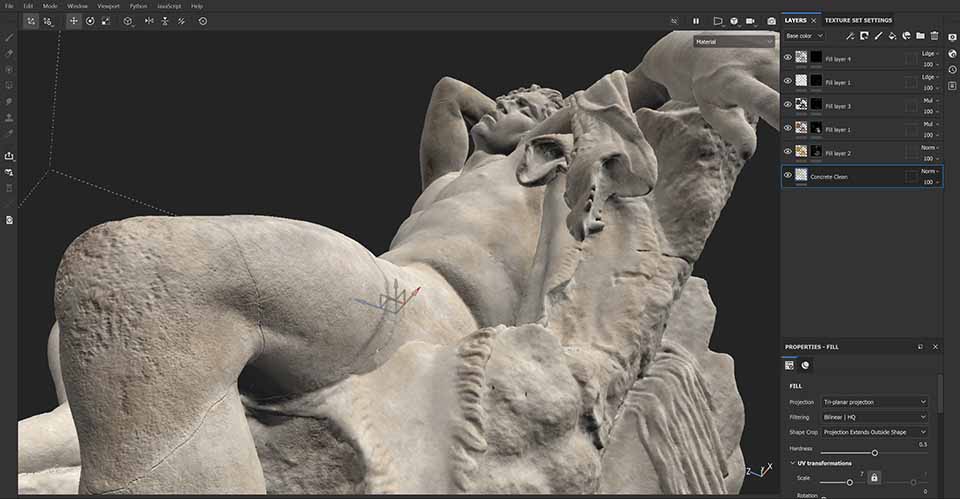Toggle the UV scale lock button

coord(874,478)
